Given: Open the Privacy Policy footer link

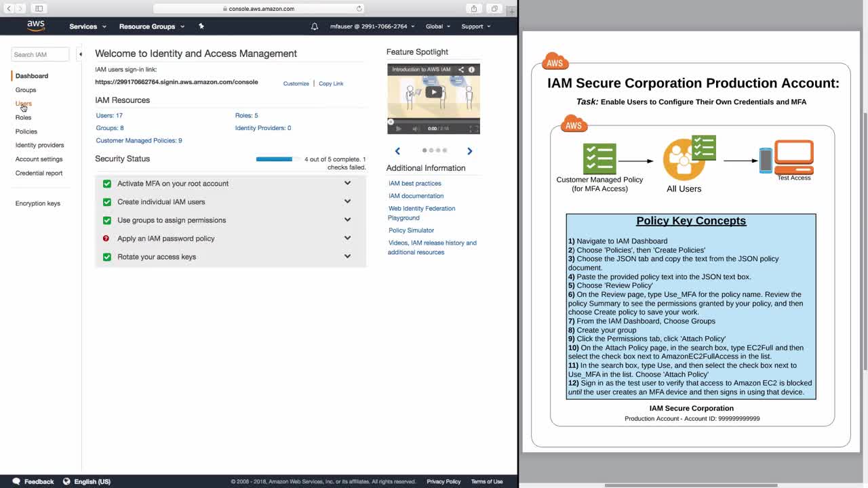Looking at the screenshot, I should point(443,481).
